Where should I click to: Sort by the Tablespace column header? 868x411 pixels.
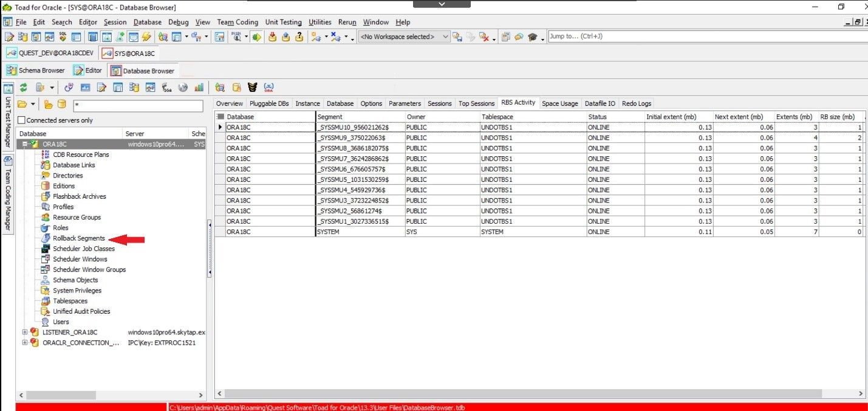pyautogui.click(x=533, y=117)
